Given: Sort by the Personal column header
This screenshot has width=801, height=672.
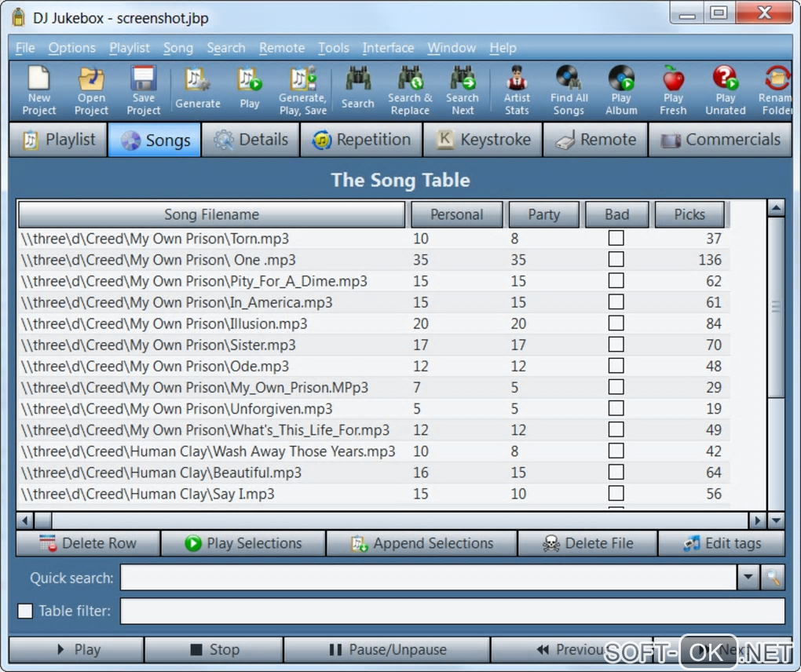Looking at the screenshot, I should 457,214.
